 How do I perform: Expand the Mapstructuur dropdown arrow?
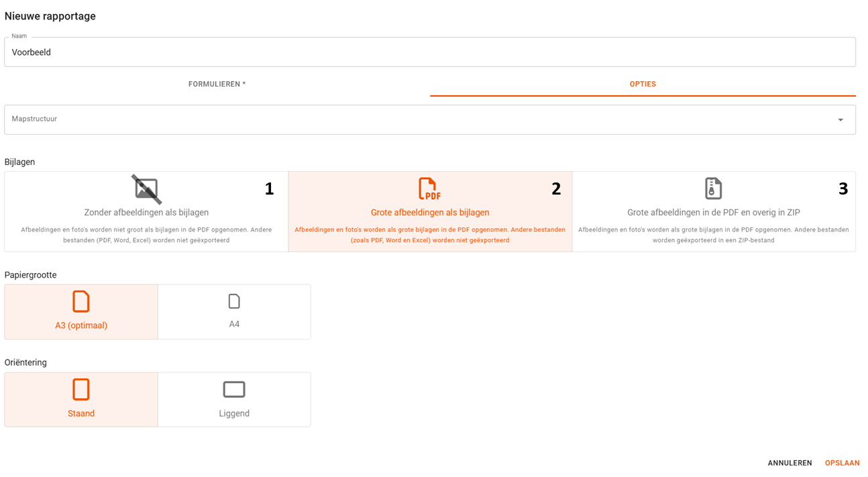[840, 120]
